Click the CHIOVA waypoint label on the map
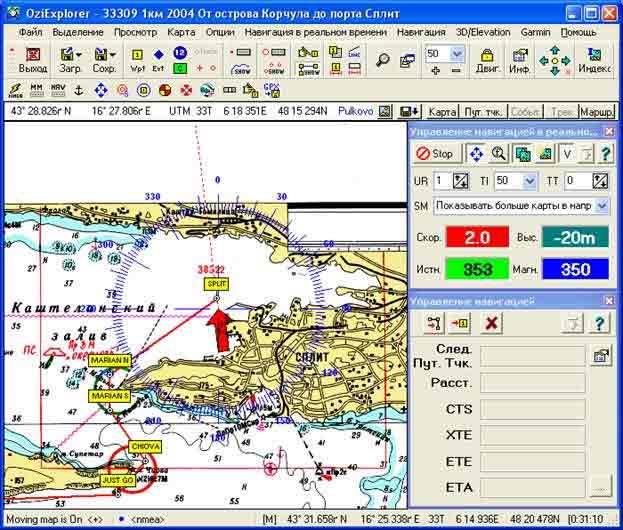Screen dimensions: 623x530 pyautogui.click(x=145, y=446)
